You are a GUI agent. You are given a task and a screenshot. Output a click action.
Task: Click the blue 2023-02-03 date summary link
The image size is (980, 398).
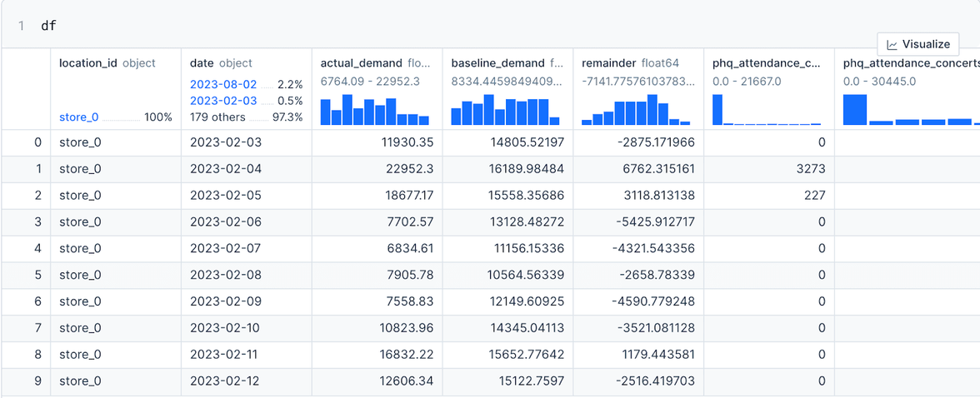223,101
